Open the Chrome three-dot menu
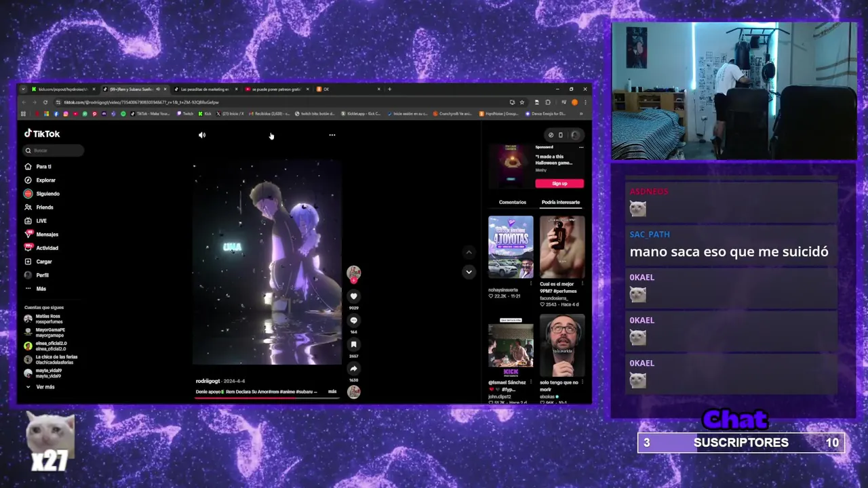The width and height of the screenshot is (868, 488). tap(585, 102)
